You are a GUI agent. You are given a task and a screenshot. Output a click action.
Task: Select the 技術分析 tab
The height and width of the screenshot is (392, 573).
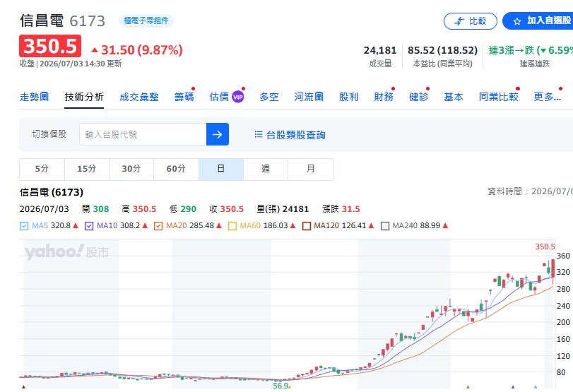[x=84, y=97]
